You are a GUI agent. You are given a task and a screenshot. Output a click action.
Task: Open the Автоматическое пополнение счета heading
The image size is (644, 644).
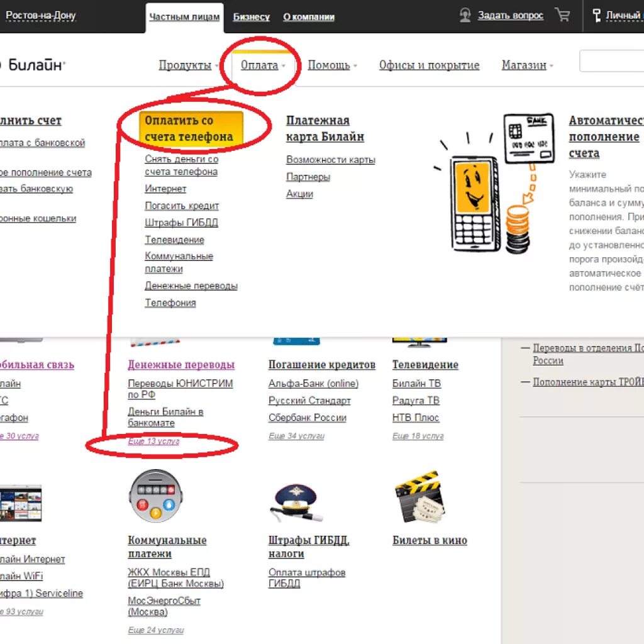(606, 136)
